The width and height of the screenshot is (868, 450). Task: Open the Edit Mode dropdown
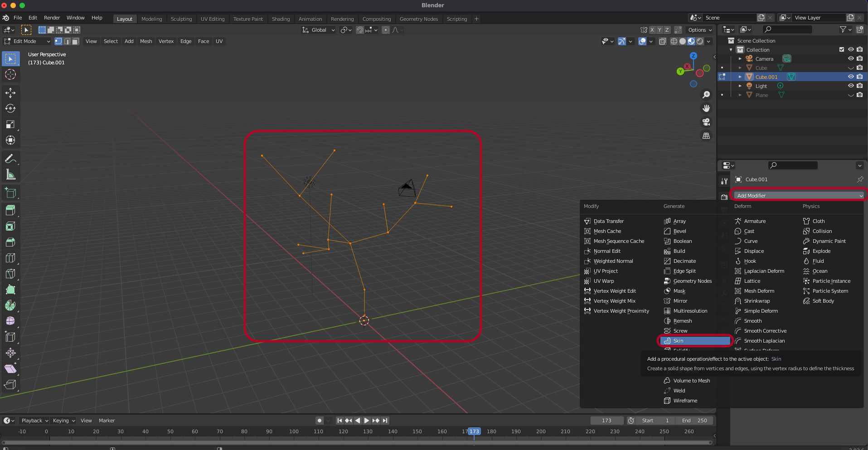tap(27, 41)
